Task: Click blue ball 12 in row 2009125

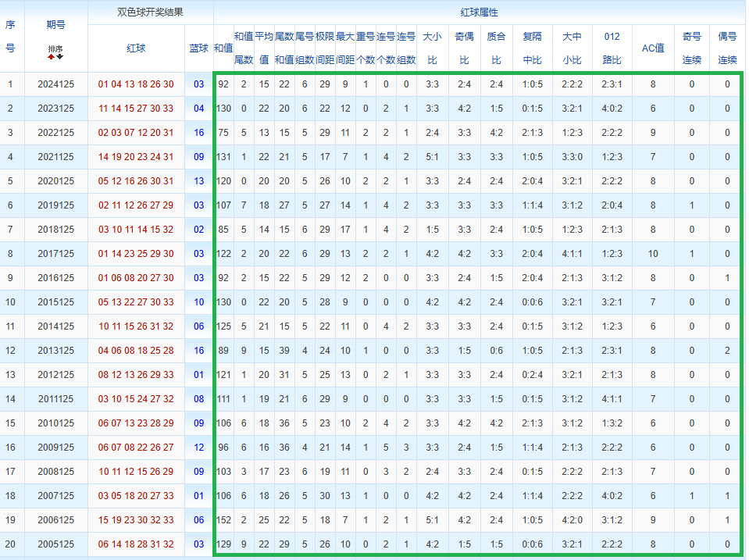Action: point(199,448)
